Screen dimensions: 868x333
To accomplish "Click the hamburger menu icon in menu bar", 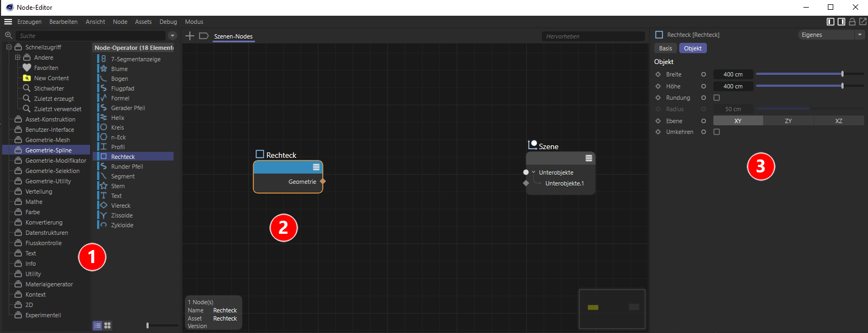I will [x=8, y=22].
